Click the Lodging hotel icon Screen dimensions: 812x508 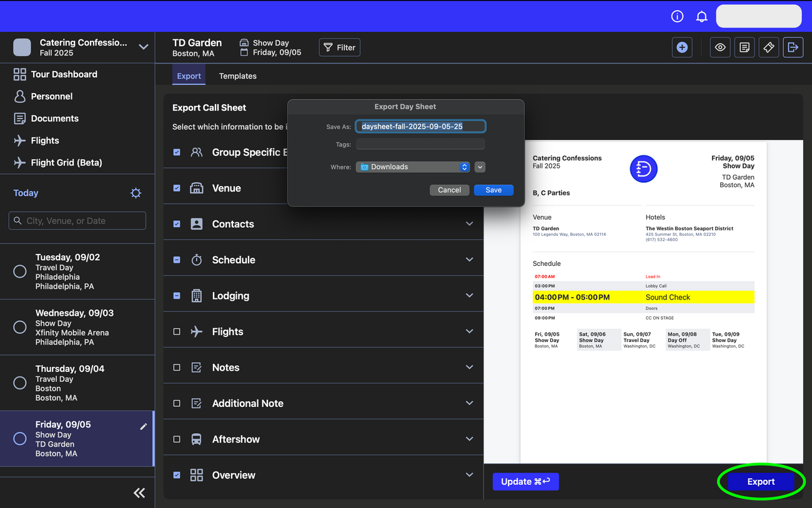197,296
